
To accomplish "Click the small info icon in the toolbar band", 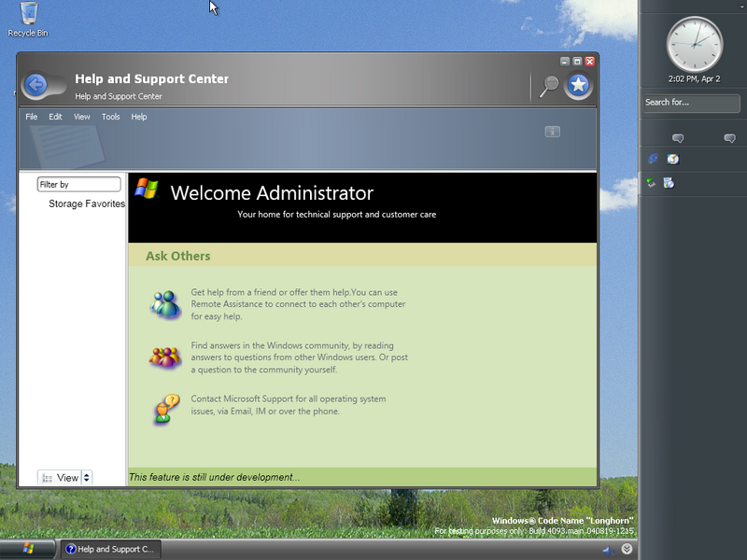I will pos(552,132).
